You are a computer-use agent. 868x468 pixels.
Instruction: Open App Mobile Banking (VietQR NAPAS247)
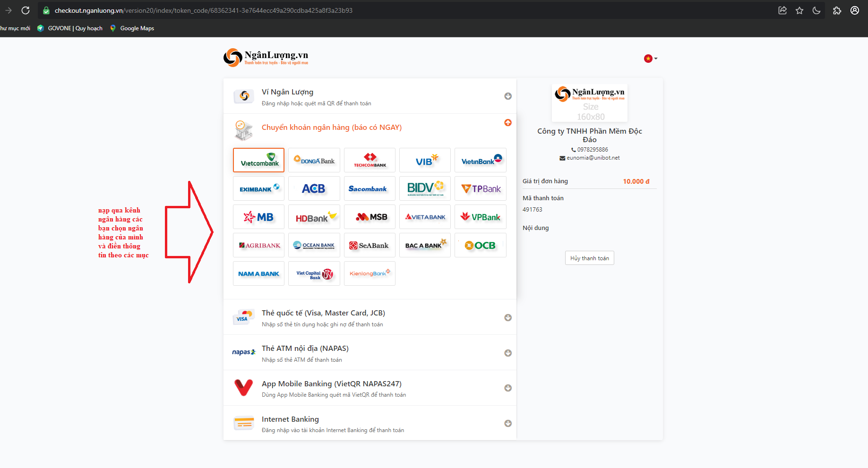(370, 388)
